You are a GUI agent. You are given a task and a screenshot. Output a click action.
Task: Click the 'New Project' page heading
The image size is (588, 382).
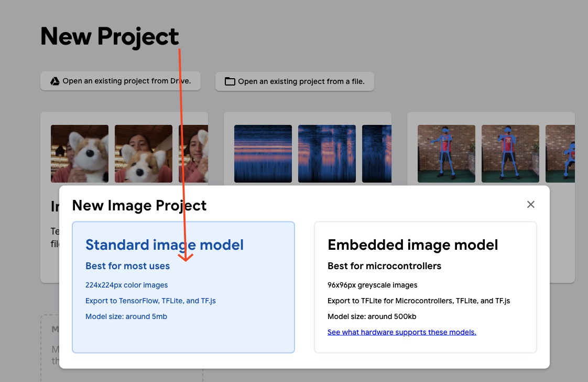[x=110, y=37]
